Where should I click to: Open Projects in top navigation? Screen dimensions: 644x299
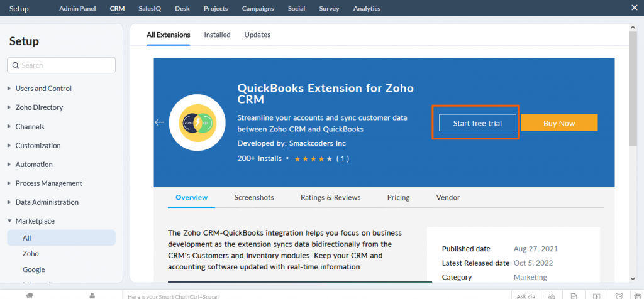(x=216, y=8)
